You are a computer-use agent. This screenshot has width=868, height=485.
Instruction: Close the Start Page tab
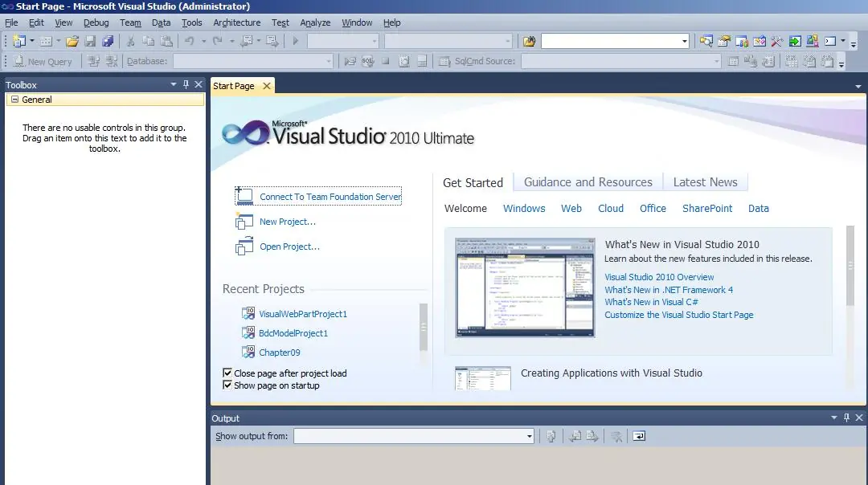click(267, 86)
